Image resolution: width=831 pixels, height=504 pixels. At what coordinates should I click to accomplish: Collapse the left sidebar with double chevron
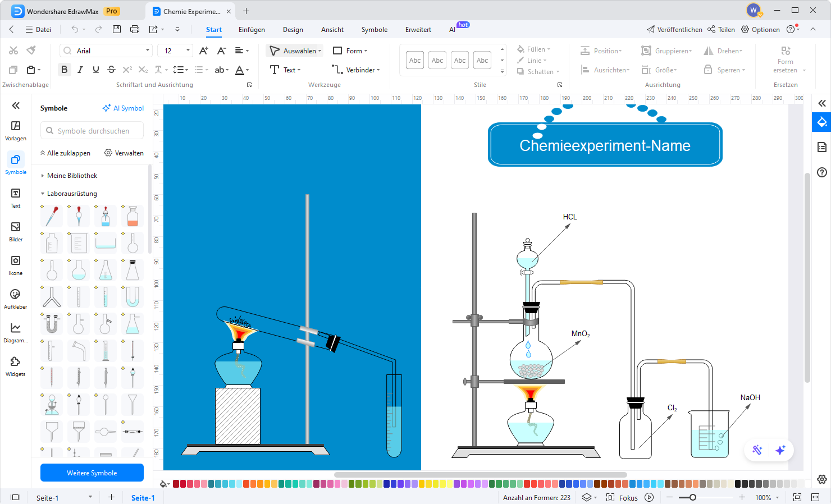click(16, 106)
